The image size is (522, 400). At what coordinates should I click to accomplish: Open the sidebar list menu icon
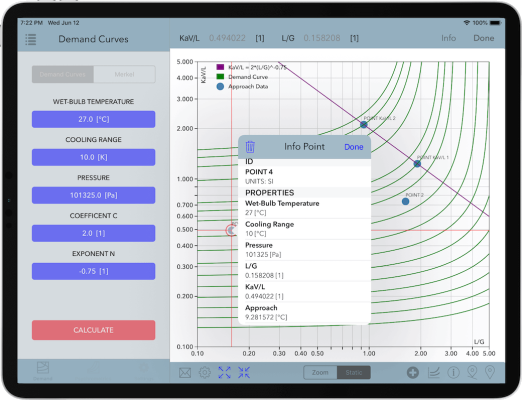pyautogui.click(x=31, y=39)
